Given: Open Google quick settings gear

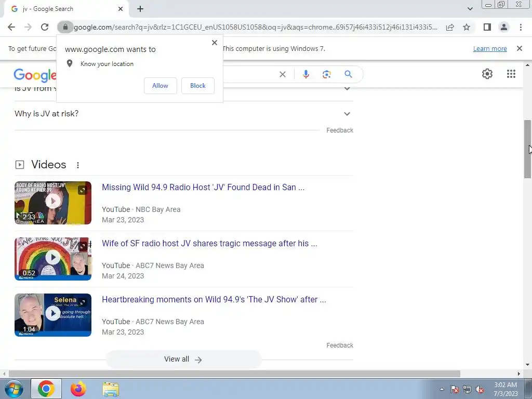Looking at the screenshot, I should 487,74.
